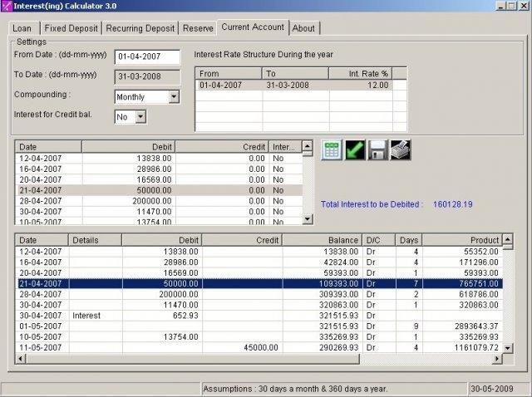Click the printer icon
The width and height of the screenshot is (532, 397).
pos(401,150)
